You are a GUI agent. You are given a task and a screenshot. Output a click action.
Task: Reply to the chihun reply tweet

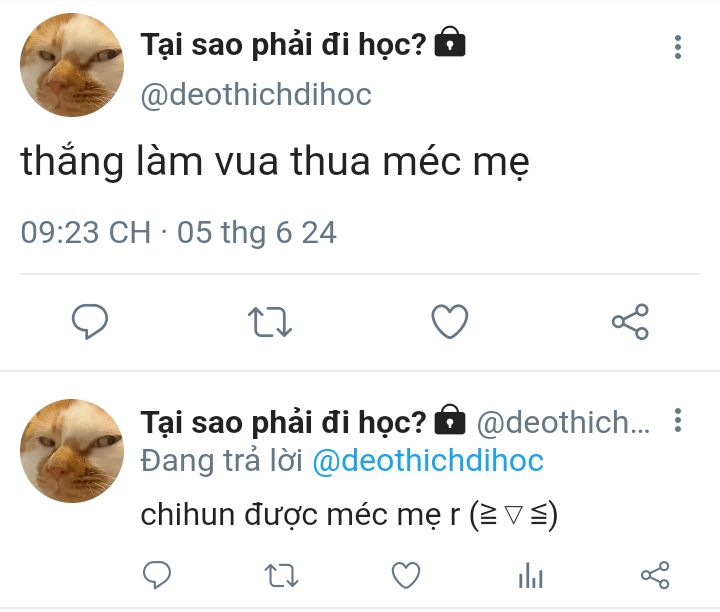click(x=157, y=574)
